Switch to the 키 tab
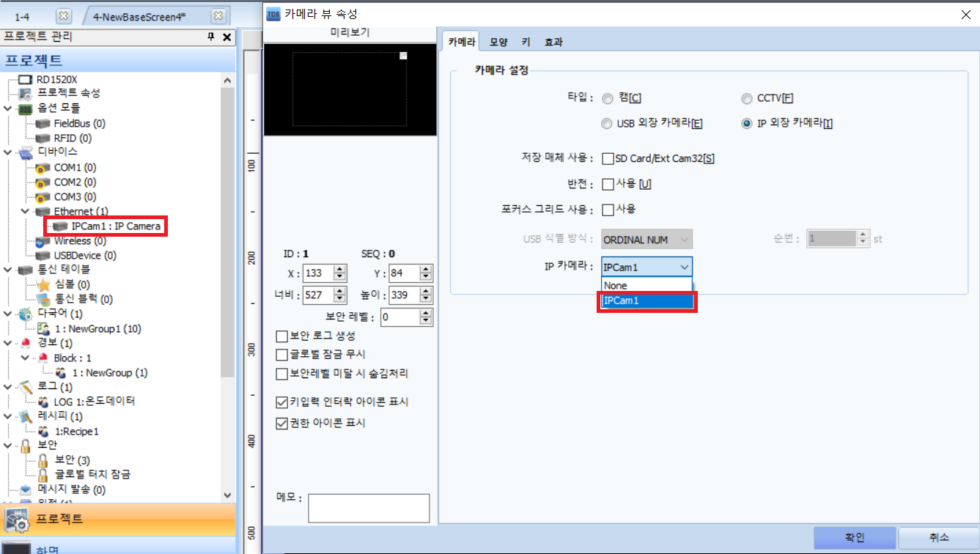This screenshot has height=554, width=980. point(526,43)
